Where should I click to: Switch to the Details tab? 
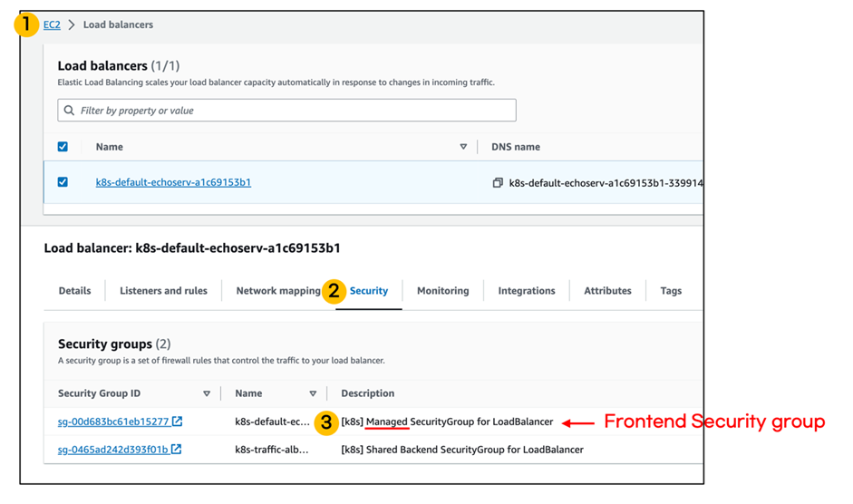click(x=74, y=291)
